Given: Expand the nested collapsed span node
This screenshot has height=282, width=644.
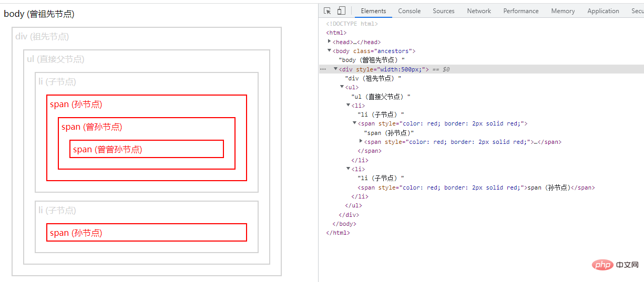Looking at the screenshot, I should click(x=361, y=142).
